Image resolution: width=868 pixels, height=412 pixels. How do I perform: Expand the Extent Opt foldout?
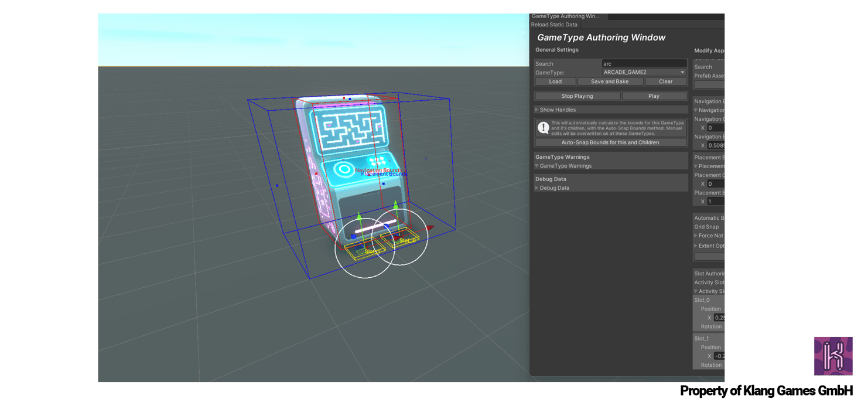tap(696, 246)
